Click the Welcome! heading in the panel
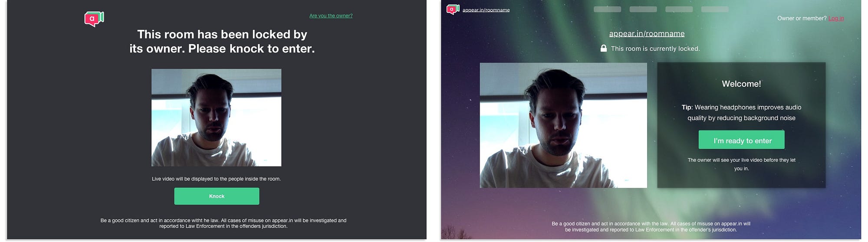 click(x=741, y=84)
